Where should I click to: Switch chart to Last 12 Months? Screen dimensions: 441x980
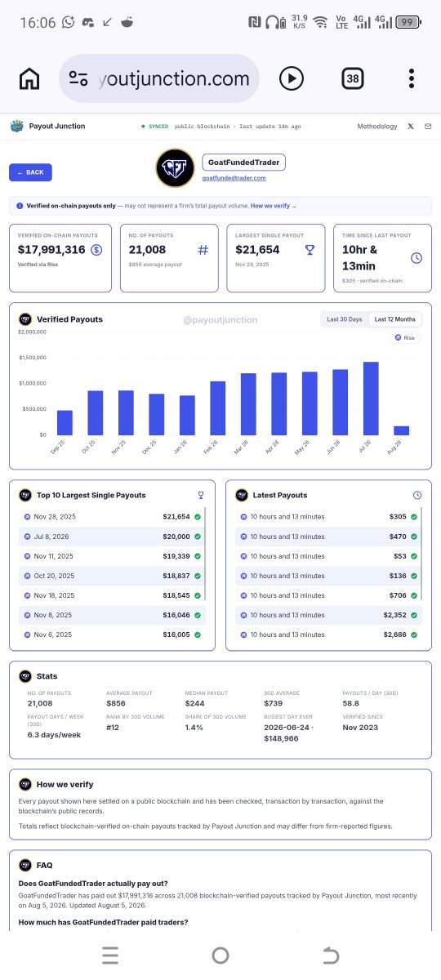(x=395, y=319)
